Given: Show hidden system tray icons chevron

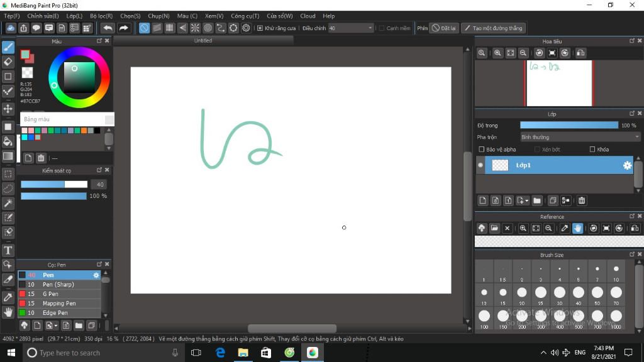Looking at the screenshot, I should tap(543, 353).
